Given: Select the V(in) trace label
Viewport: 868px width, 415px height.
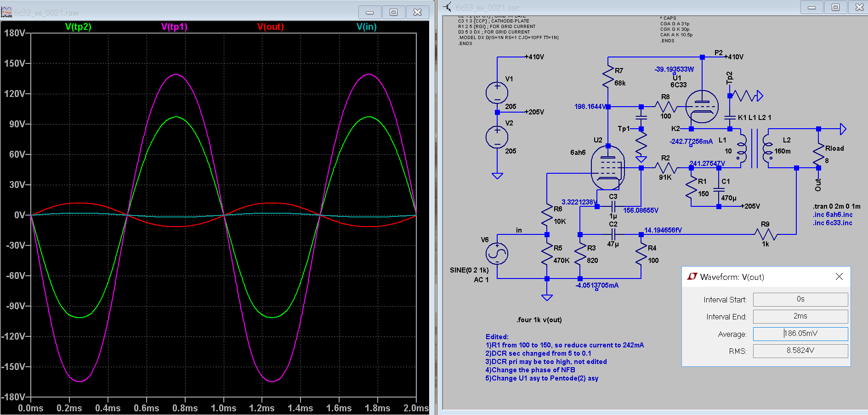Looking at the screenshot, I should click(x=367, y=27).
